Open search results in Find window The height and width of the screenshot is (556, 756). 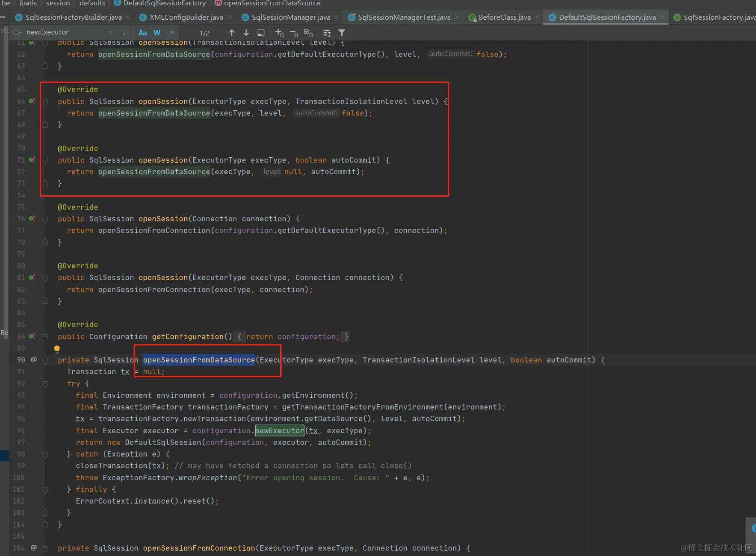327,33
